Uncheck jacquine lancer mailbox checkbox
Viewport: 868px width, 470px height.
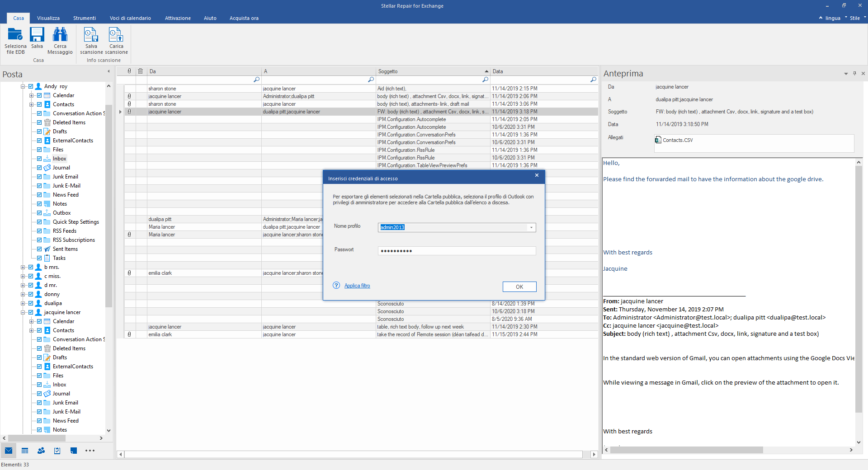click(31, 312)
